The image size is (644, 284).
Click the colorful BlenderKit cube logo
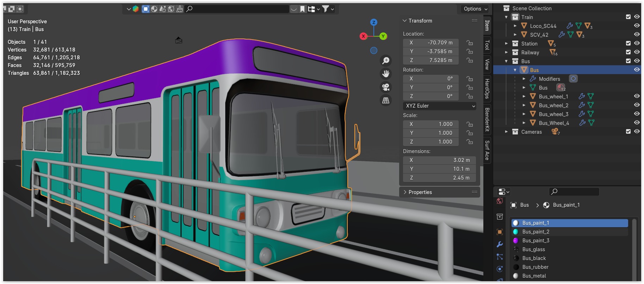pyautogui.click(x=136, y=9)
